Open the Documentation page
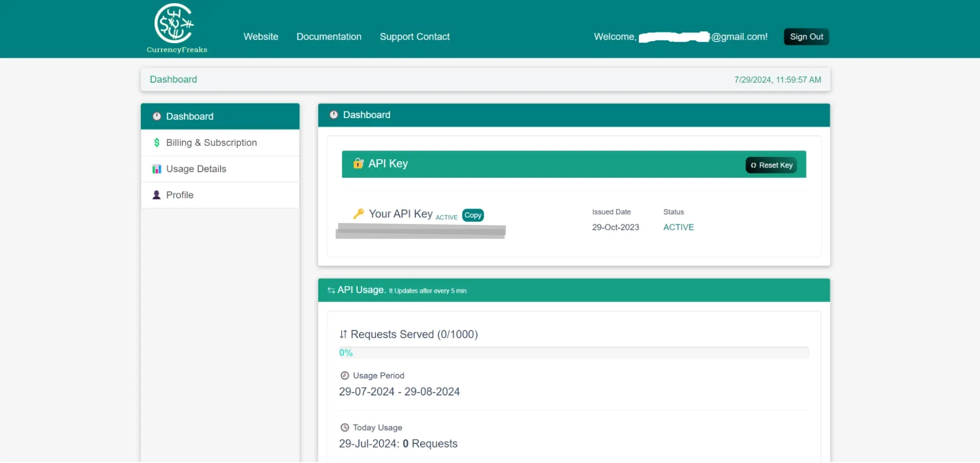980x463 pixels. pos(329,36)
